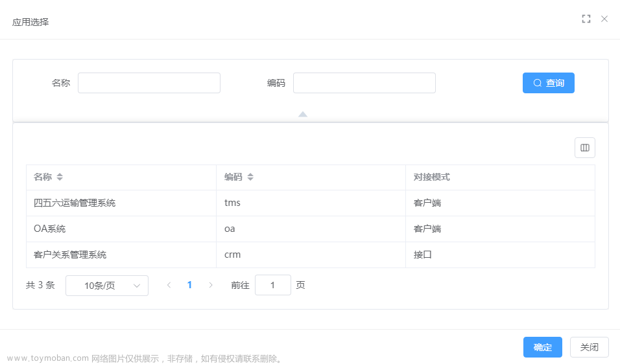Focus the 名称 search input field
Viewport: 620px width, 364px height.
pyautogui.click(x=149, y=83)
